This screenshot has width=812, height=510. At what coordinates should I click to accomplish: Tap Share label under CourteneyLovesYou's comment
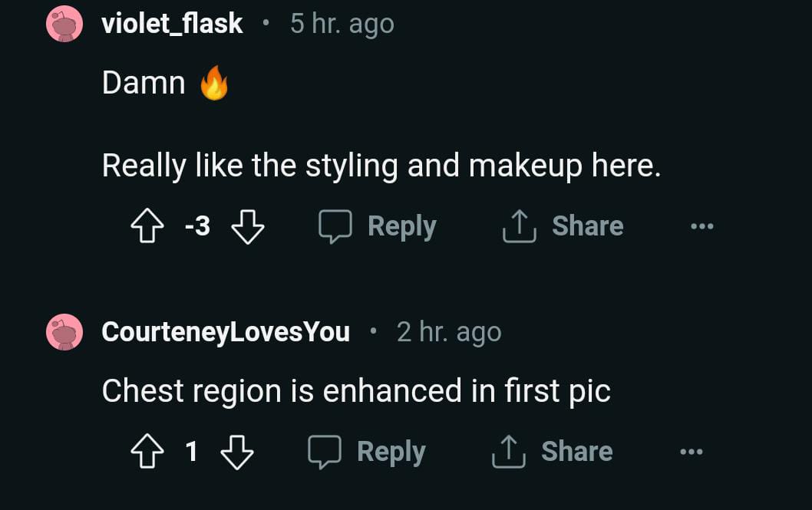point(576,452)
